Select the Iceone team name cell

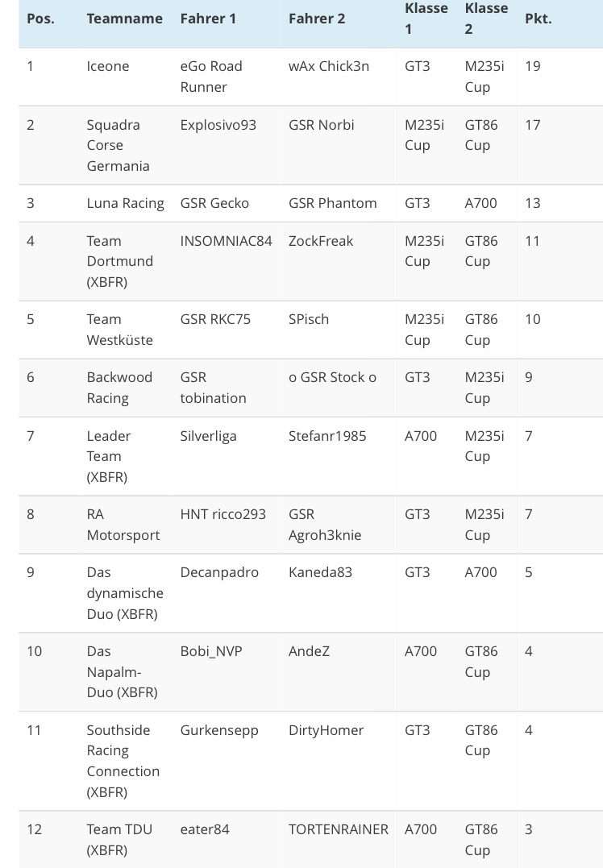pos(108,66)
